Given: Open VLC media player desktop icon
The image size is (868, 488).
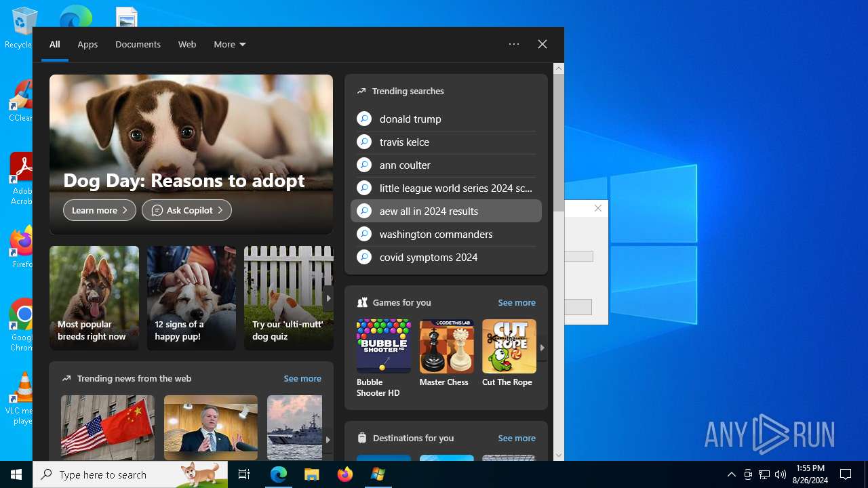Looking at the screenshot, I should pos(21,398).
